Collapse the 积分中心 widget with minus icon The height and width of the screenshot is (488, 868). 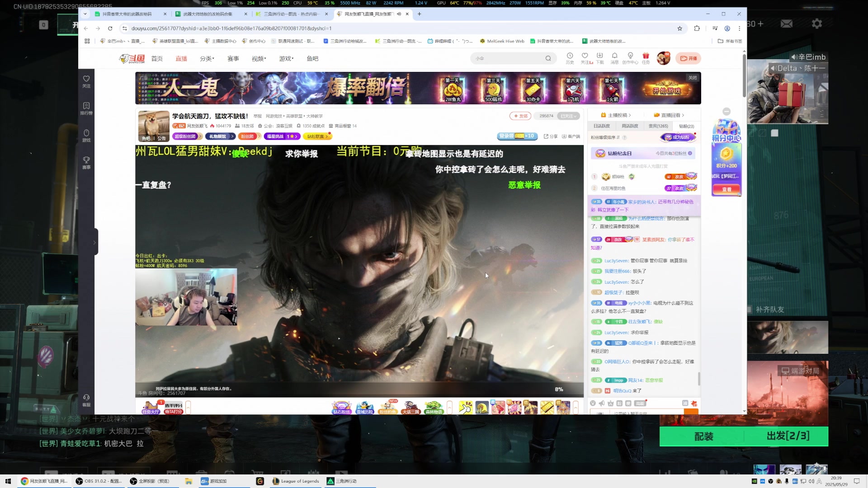tap(726, 112)
